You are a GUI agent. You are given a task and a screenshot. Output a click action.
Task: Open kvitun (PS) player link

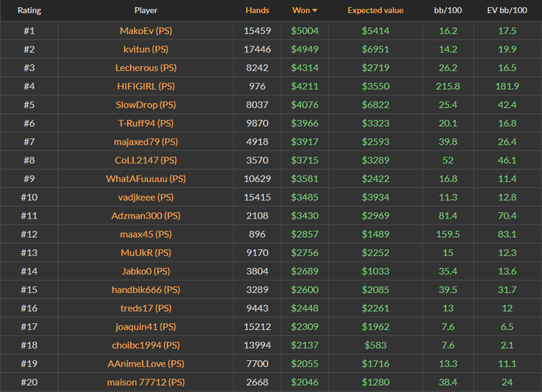coord(146,50)
